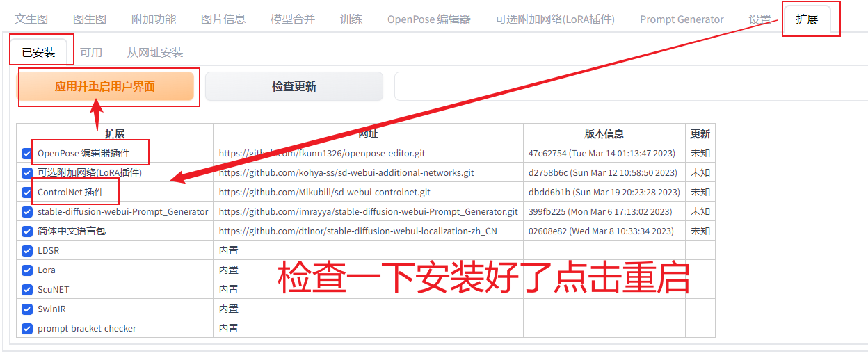This screenshot has height=358, width=868.
Task: Click the stable-diffusion-webui-Prompt_Generator extension name
Action: [123, 211]
